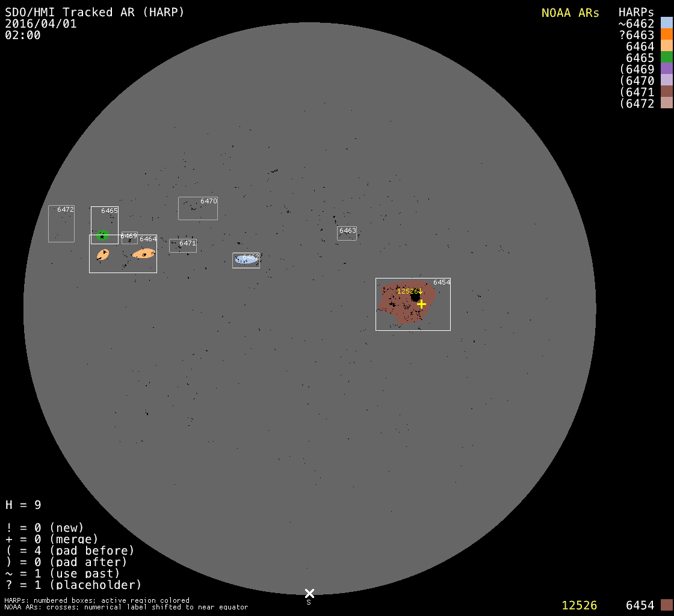This screenshot has height=616, width=674.
Task: Click the right orange blob in HARP 6464
Action: [144, 254]
